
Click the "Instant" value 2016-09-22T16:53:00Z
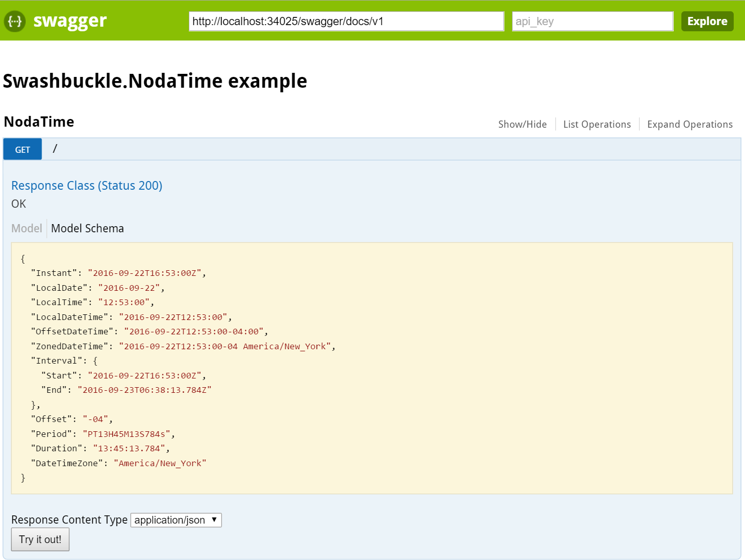[x=145, y=273]
